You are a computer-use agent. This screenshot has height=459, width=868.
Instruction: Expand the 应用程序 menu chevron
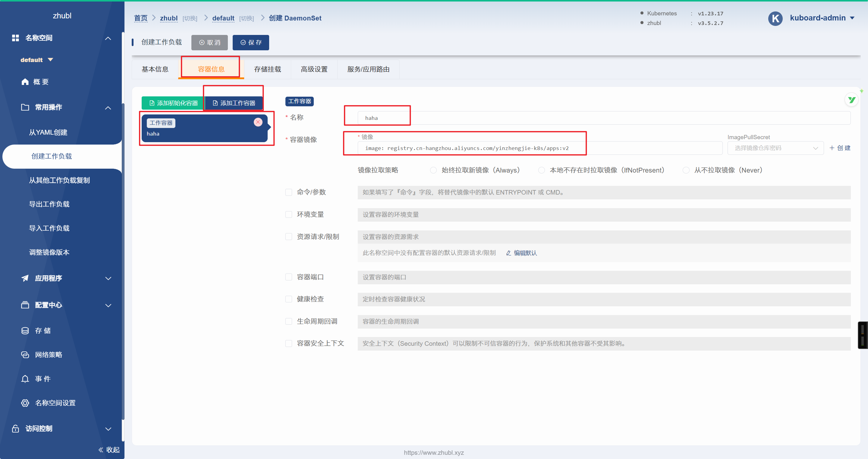click(x=108, y=279)
